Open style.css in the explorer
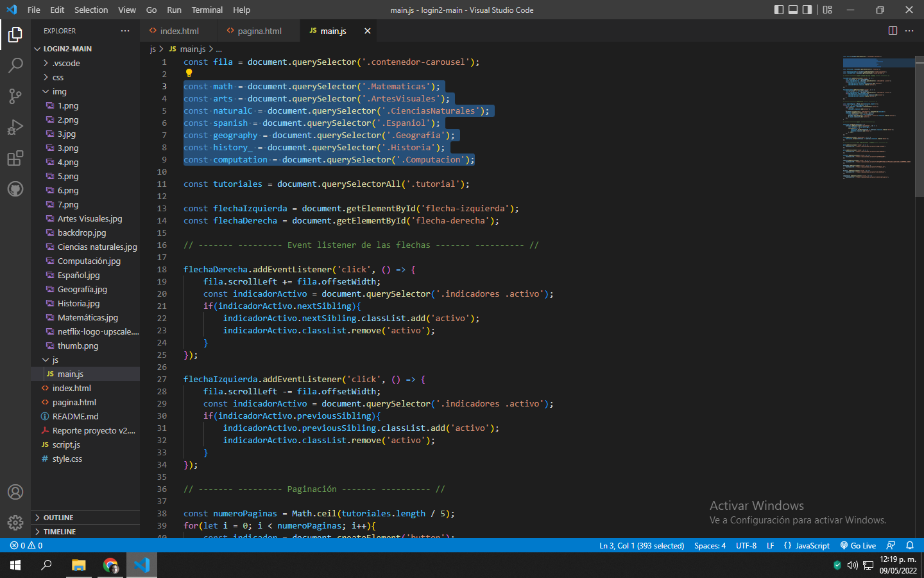This screenshot has height=578, width=924. pos(85,459)
